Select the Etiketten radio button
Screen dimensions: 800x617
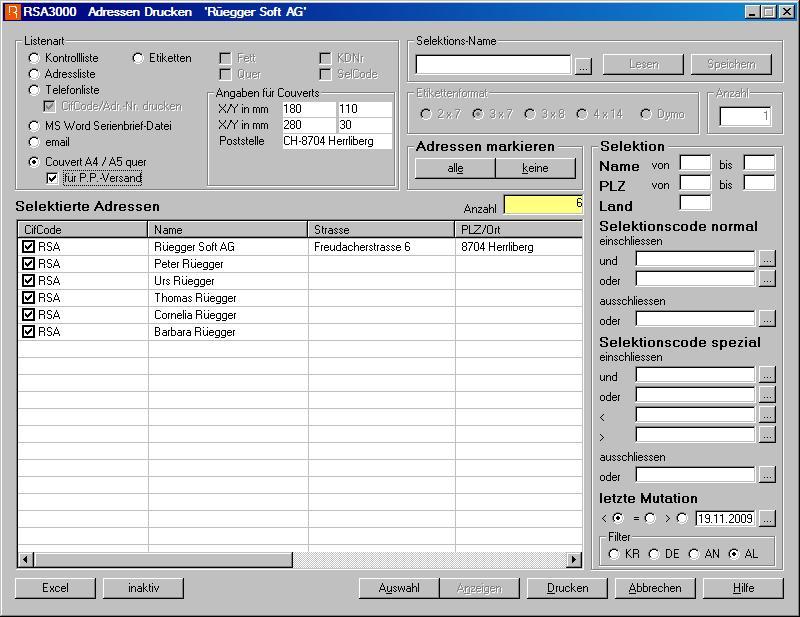139,58
